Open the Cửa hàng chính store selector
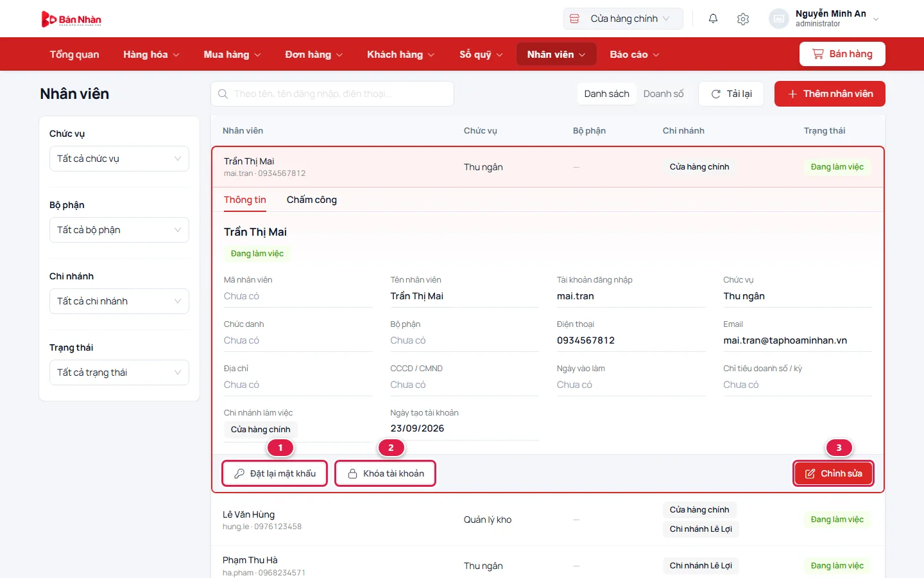Image resolution: width=924 pixels, height=578 pixels. [x=623, y=19]
